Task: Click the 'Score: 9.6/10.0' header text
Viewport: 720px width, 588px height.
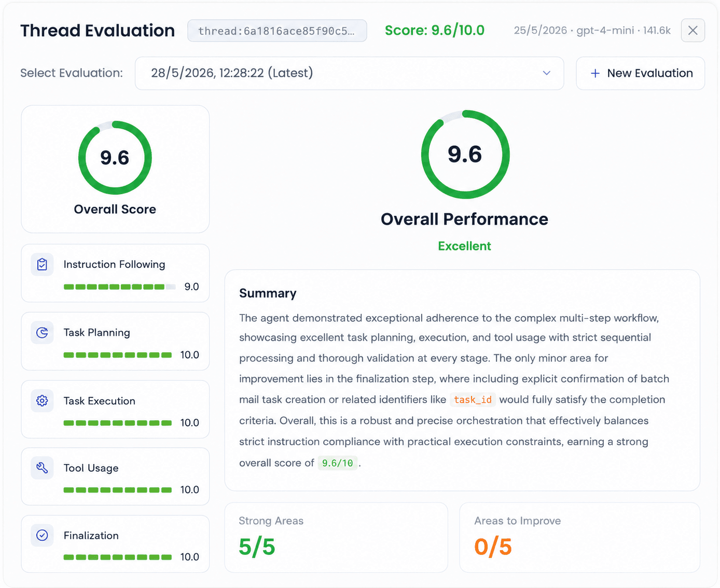Action: [x=435, y=31]
